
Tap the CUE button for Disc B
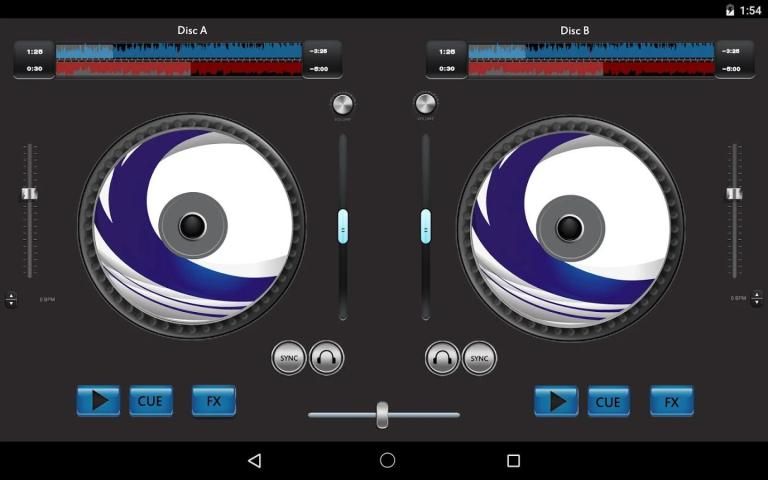click(x=608, y=402)
